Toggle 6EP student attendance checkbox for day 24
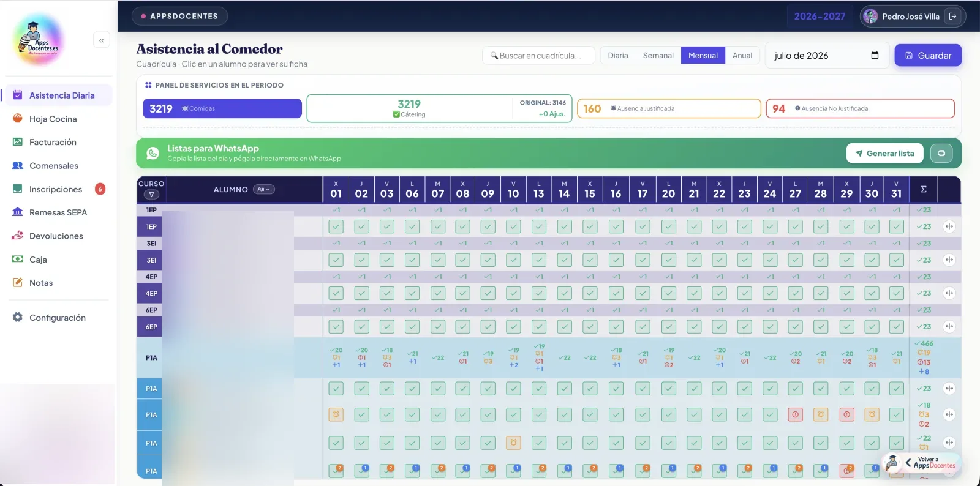This screenshot has height=486, width=980. tap(770, 326)
